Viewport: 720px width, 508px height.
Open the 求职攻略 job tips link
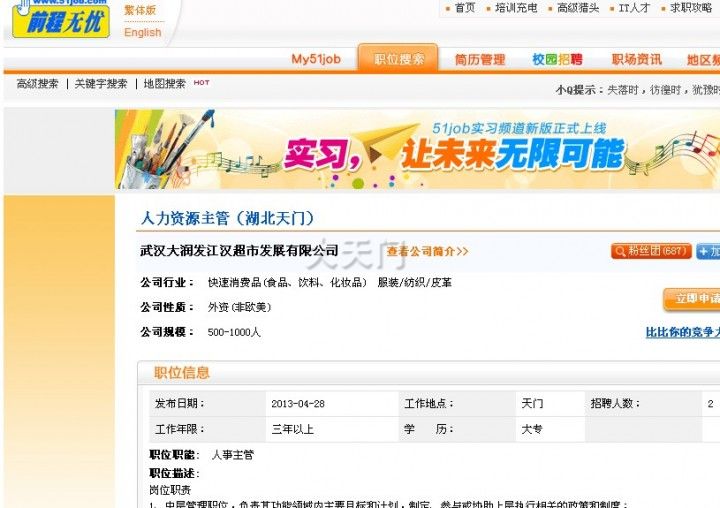(691, 8)
